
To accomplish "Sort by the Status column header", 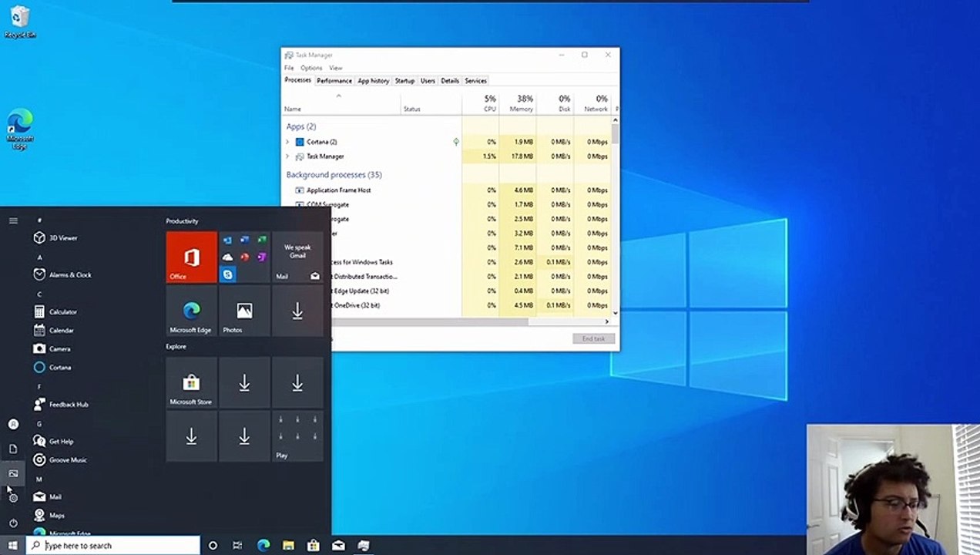I will 431,103.
